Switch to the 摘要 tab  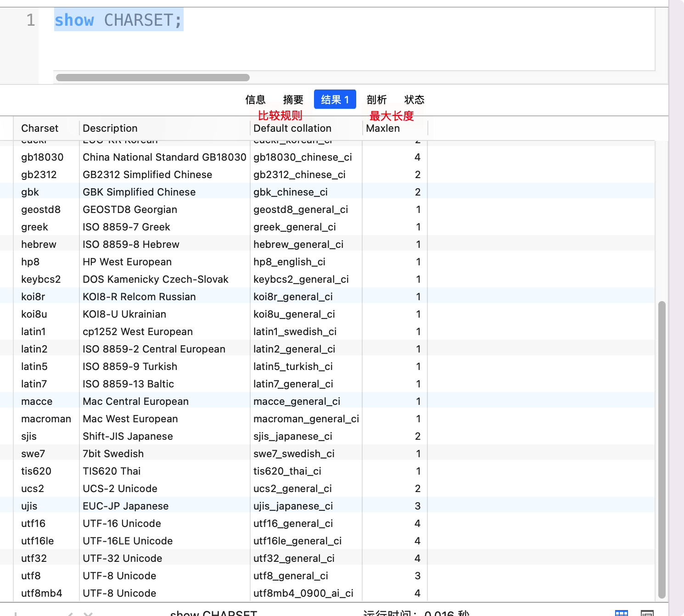click(293, 100)
